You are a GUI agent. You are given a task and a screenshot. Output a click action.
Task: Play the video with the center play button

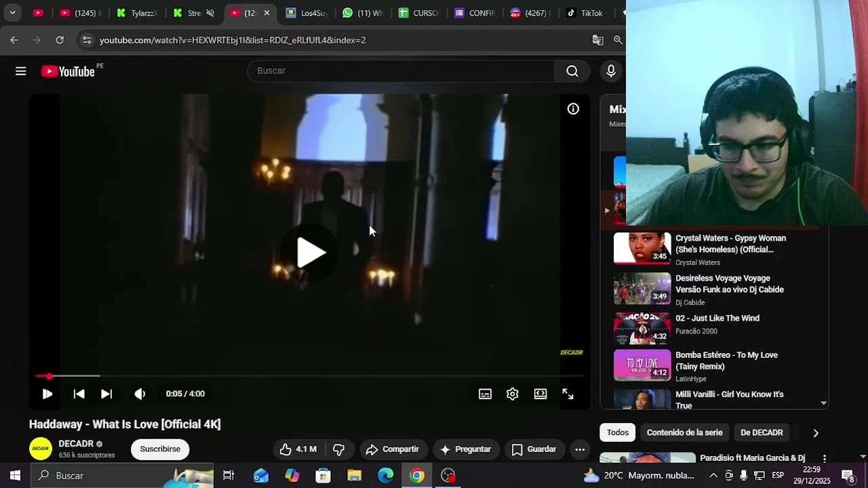click(x=311, y=253)
